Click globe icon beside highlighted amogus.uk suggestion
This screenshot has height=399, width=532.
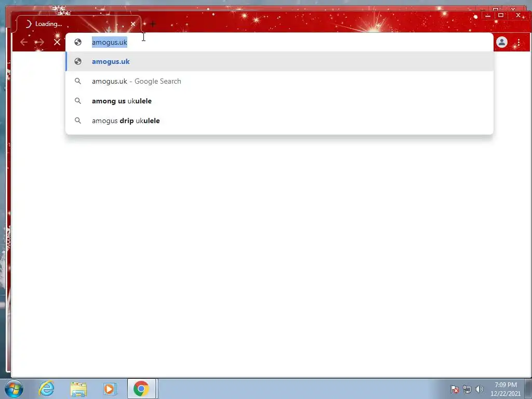click(78, 61)
